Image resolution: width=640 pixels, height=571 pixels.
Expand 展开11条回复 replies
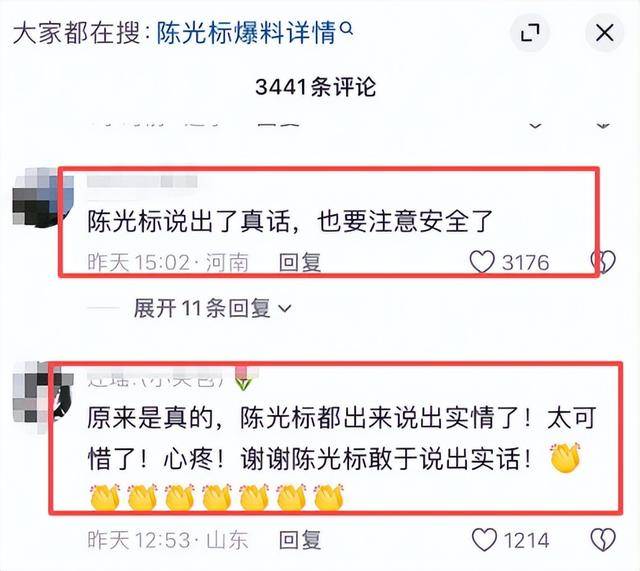(212, 308)
